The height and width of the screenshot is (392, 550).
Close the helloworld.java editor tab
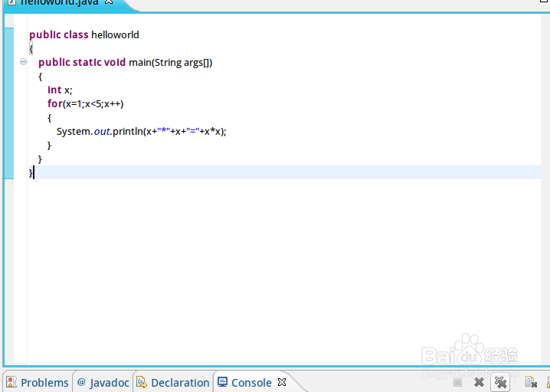pyautogui.click(x=109, y=2)
